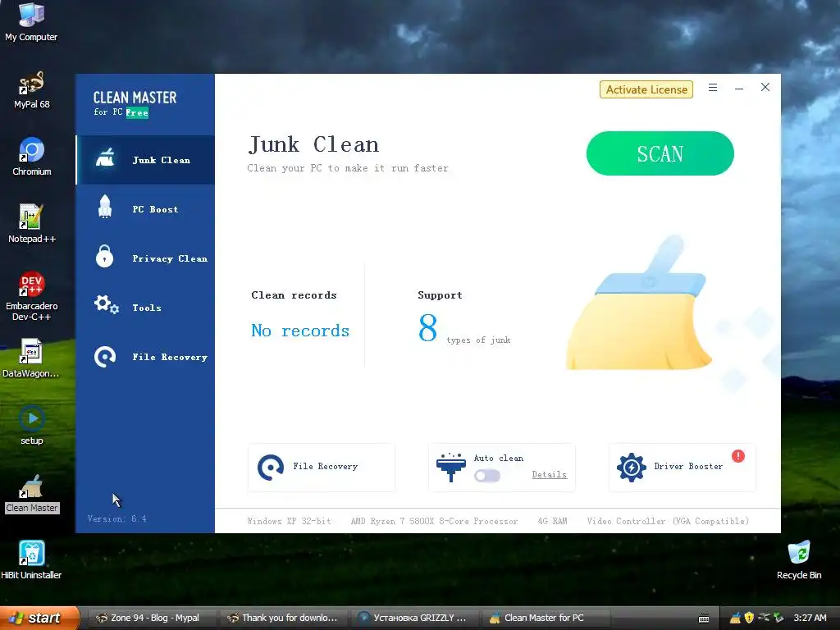
Task: Click the padlock icon for Privacy Clean
Action: [x=104, y=256]
